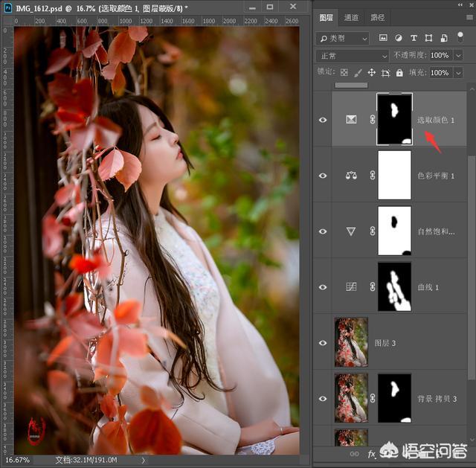The image size is (476, 468).
Task: Hide the 选取颜色 1 layer
Action: 323,120
